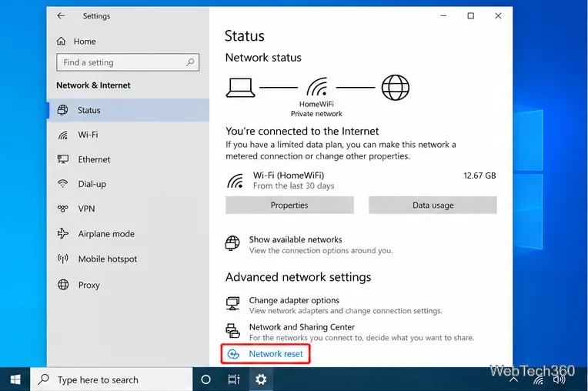
Task: Click the Wi-Fi (HomeWiFi) usage icon
Action: pyautogui.click(x=236, y=180)
